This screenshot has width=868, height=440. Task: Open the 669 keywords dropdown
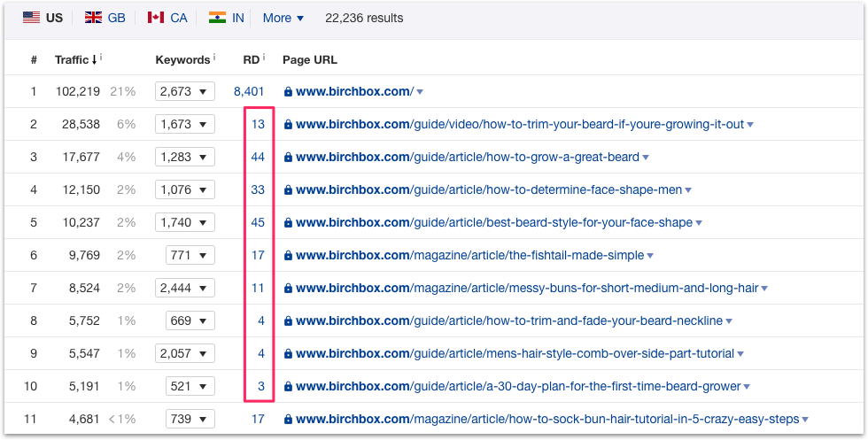tap(190, 320)
